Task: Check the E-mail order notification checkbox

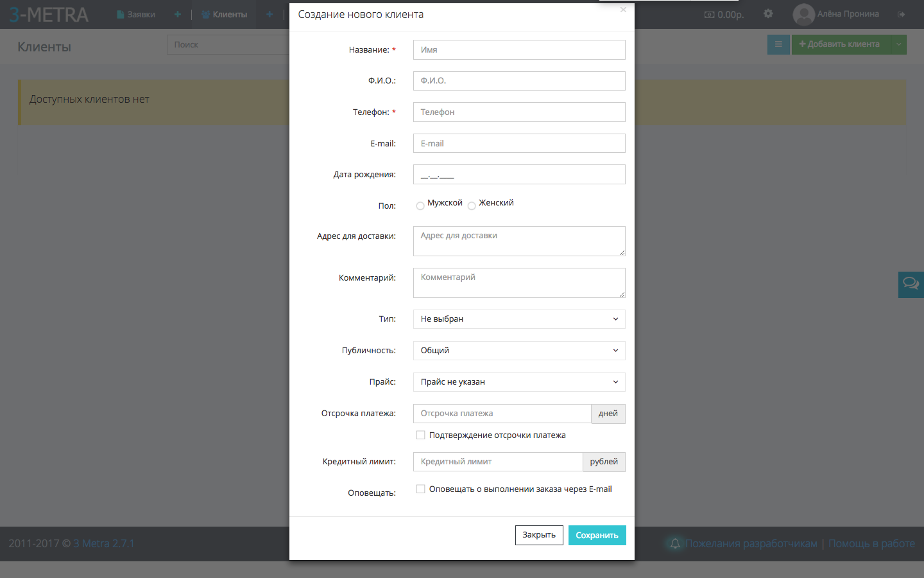Action: pyautogui.click(x=421, y=489)
